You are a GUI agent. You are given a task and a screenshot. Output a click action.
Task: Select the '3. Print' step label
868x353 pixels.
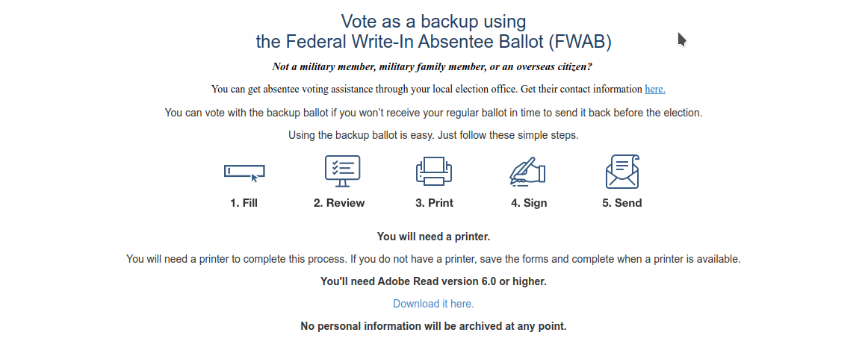(435, 203)
